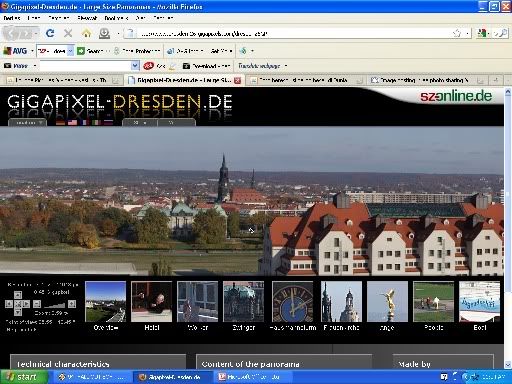The image size is (512, 384).
Task: Click the green AVG Search arrow
Action: pos(81,51)
